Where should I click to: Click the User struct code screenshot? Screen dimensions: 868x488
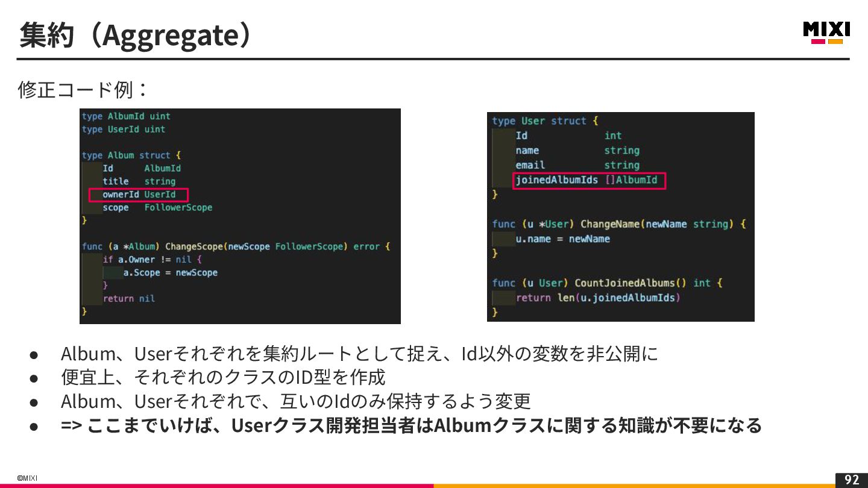point(621,217)
